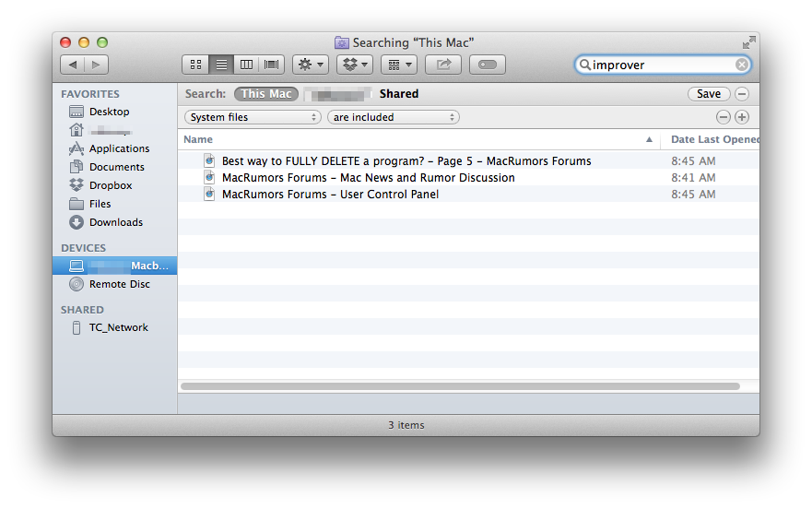The image size is (812, 509).
Task: Open the gear Action menu
Action: click(311, 65)
